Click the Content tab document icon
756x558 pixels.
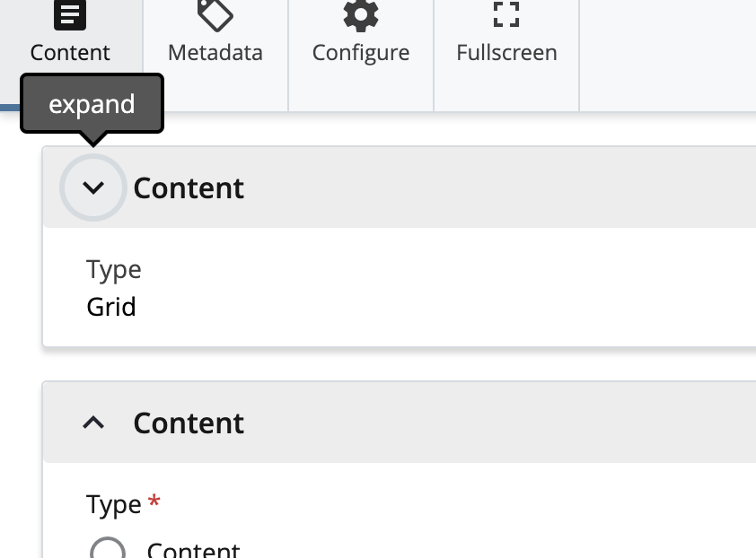click(x=70, y=15)
